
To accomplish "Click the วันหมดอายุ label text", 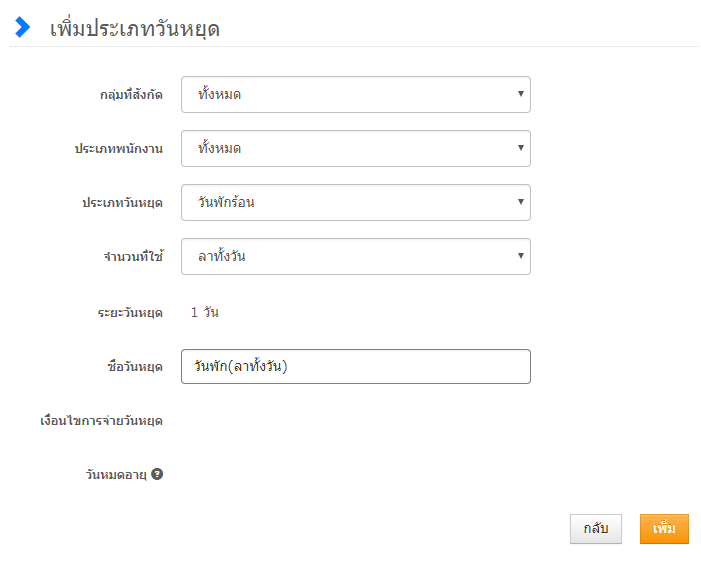I will coord(116,475).
